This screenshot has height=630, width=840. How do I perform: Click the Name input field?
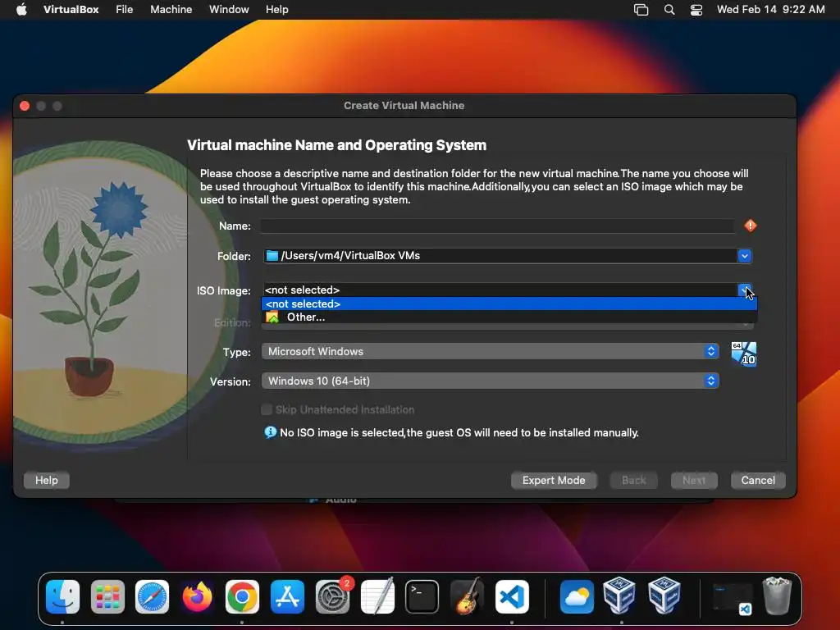[497, 226]
